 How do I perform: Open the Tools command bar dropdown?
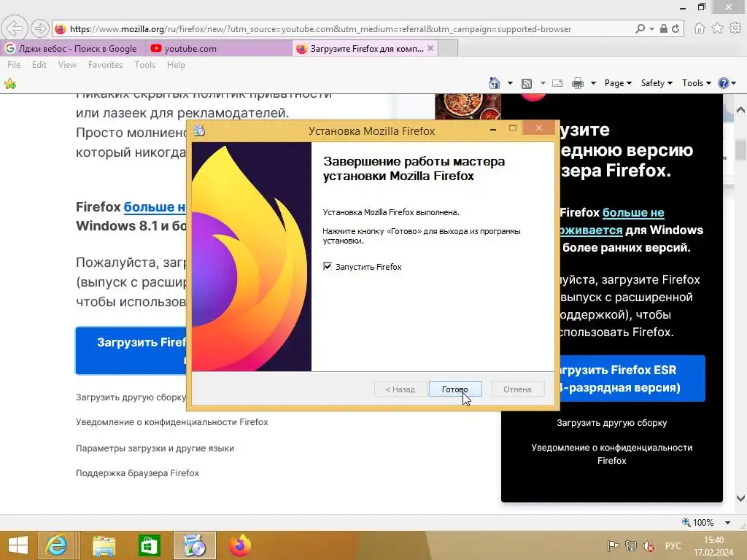coord(696,83)
